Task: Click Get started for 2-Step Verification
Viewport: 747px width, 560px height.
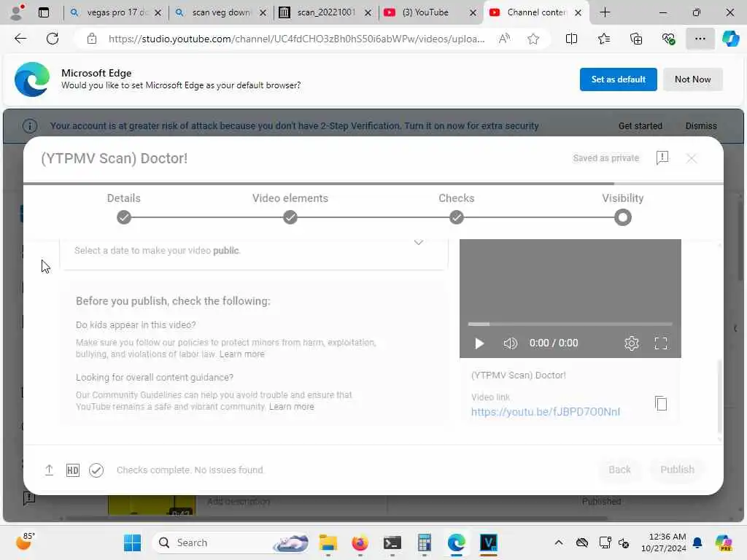Action: (x=640, y=126)
